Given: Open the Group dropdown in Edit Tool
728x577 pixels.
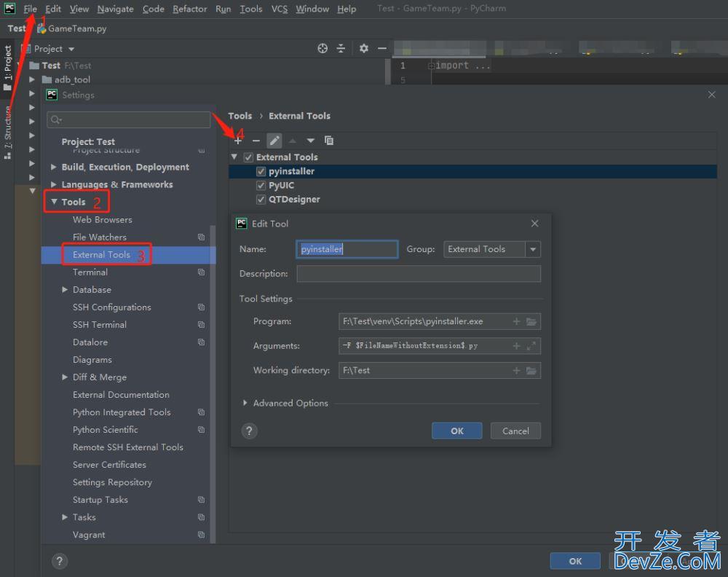Looking at the screenshot, I should coord(533,249).
